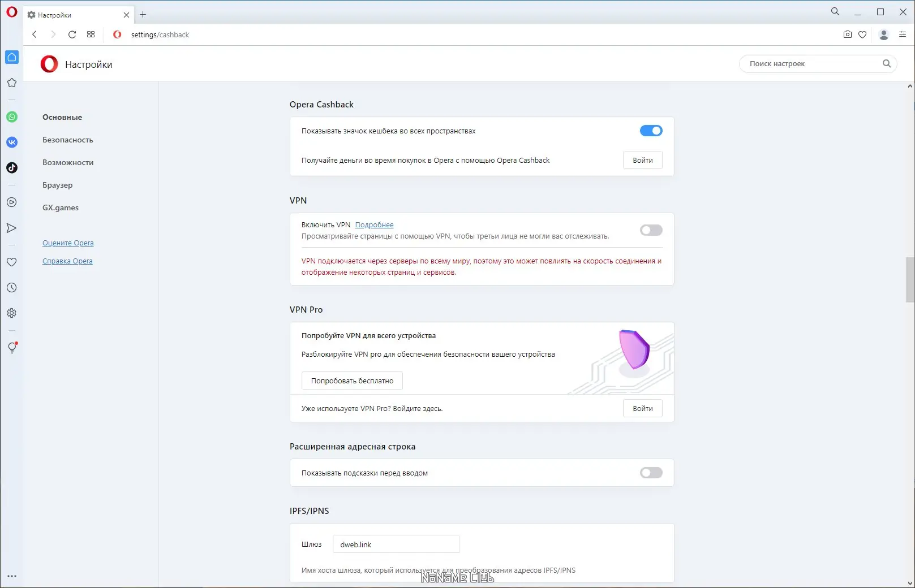Go back to the previous page

[35, 34]
